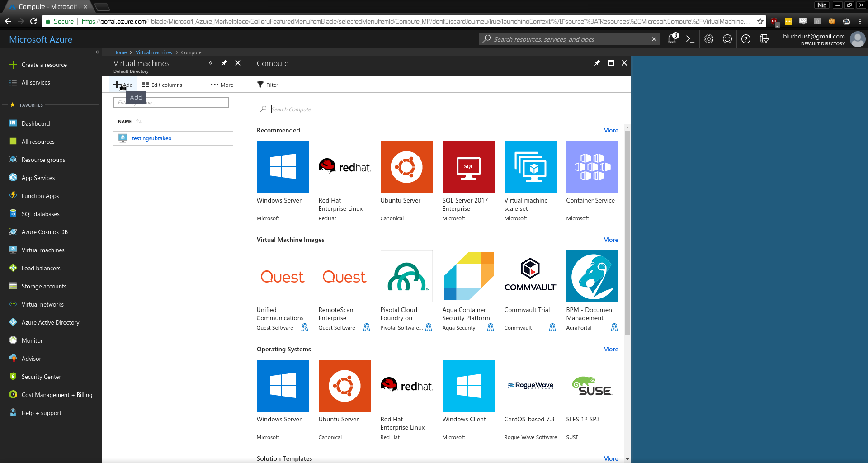
Task: Show more Recommended items
Action: click(x=610, y=130)
